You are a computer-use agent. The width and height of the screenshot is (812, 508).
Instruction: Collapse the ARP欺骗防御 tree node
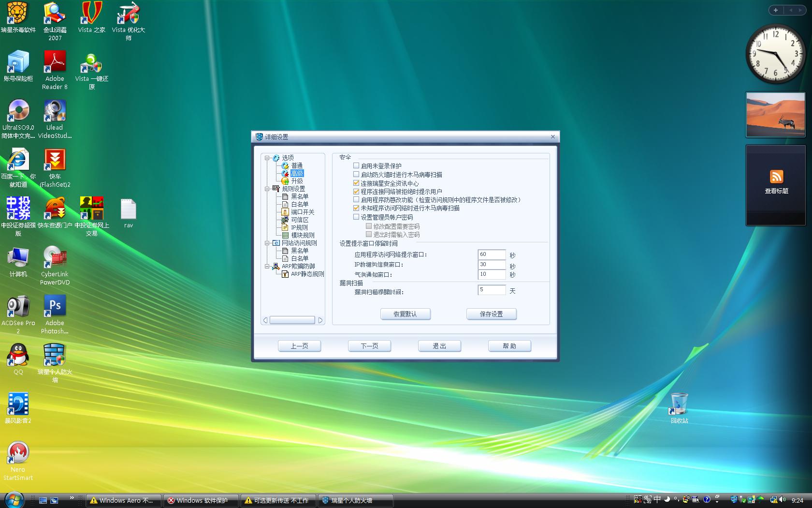tap(267, 266)
